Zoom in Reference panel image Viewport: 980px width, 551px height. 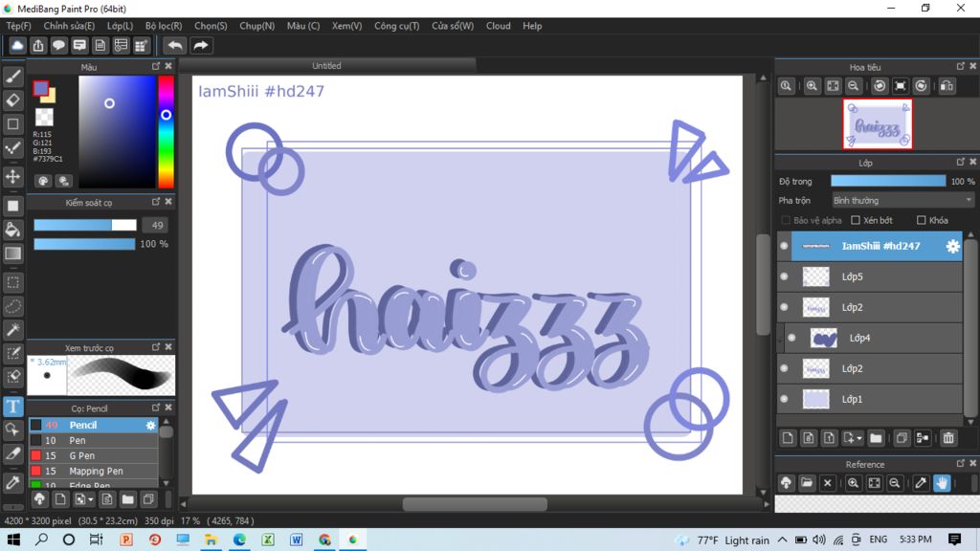853,483
